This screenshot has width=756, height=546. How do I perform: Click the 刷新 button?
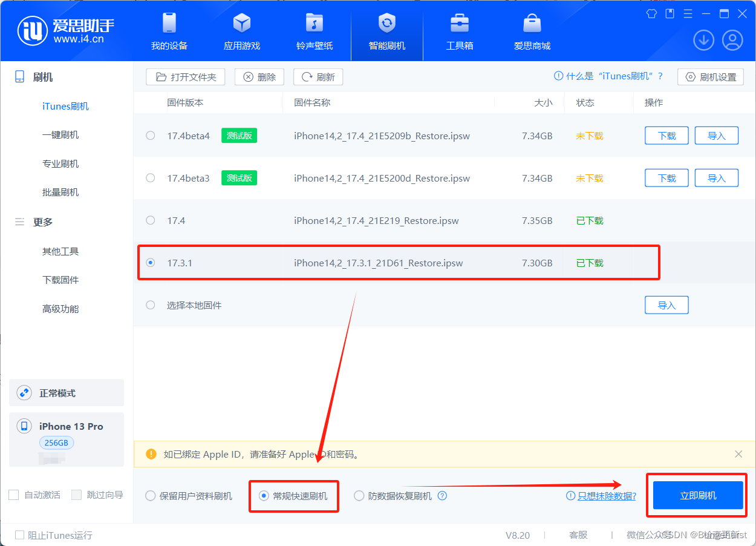pyautogui.click(x=318, y=77)
